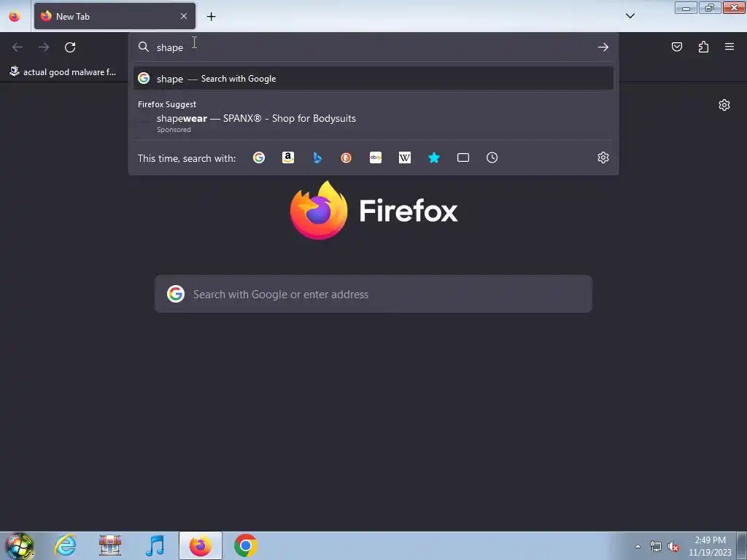Open Firefox from the taskbar
This screenshot has height=560, width=747.
pyautogui.click(x=201, y=545)
